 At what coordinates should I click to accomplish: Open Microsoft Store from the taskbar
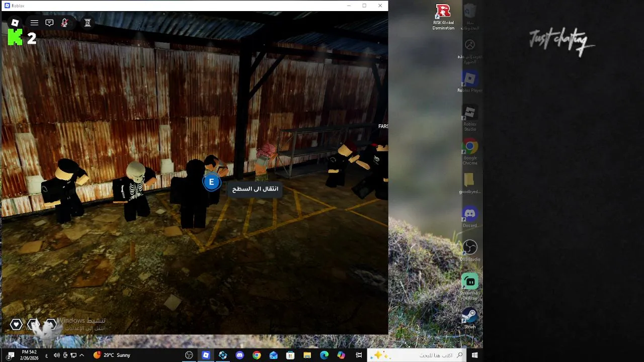point(290,355)
